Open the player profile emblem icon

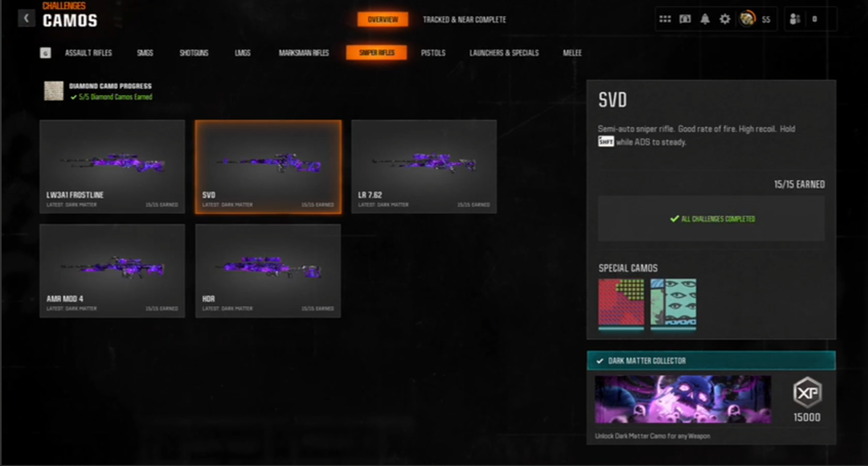pos(747,19)
